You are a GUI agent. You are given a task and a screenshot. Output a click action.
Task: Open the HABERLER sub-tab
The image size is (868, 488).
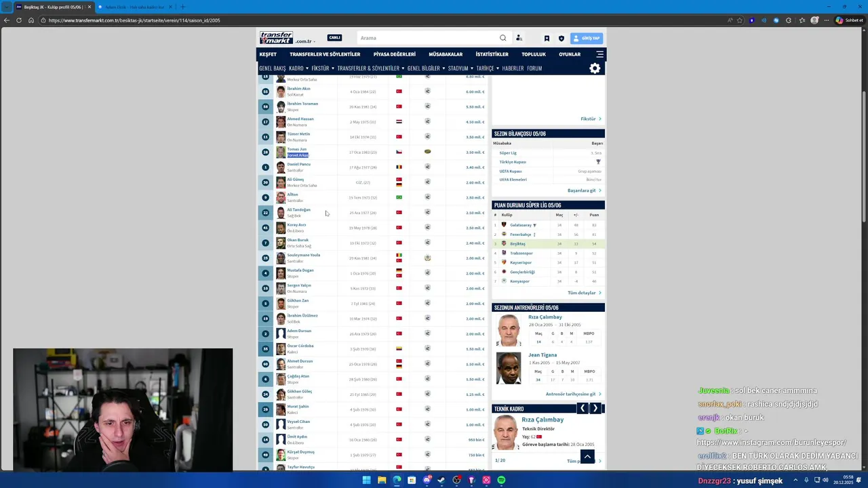(x=513, y=68)
